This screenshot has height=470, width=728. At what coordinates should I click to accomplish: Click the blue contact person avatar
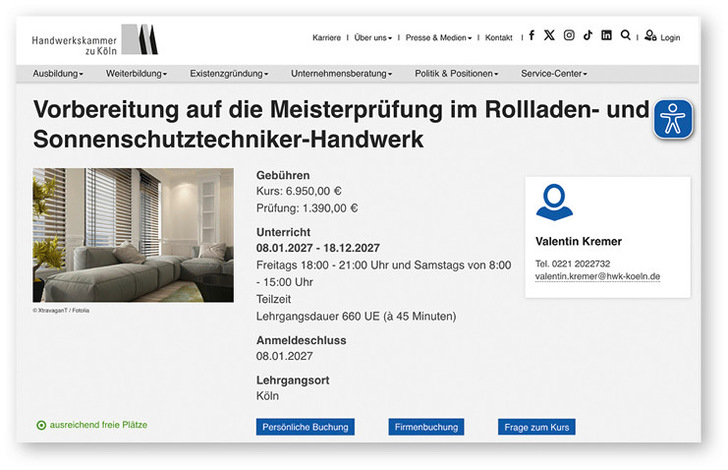(554, 202)
